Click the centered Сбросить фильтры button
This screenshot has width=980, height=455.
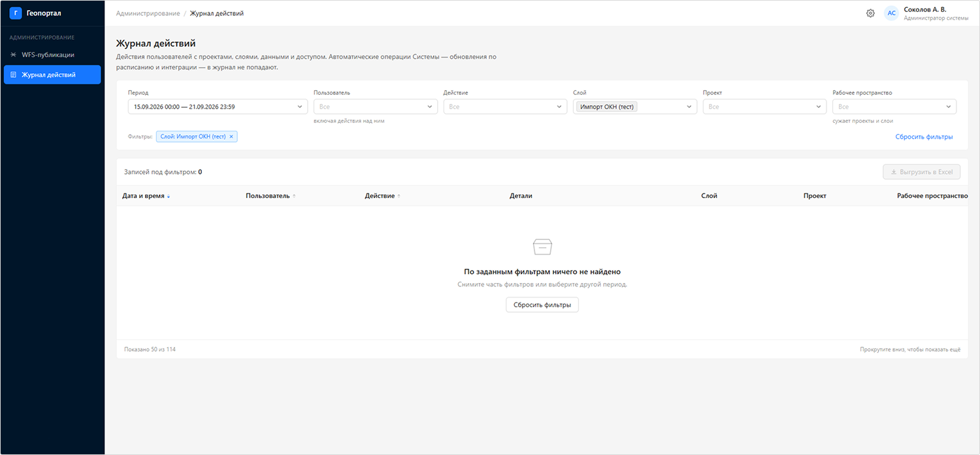click(x=542, y=305)
